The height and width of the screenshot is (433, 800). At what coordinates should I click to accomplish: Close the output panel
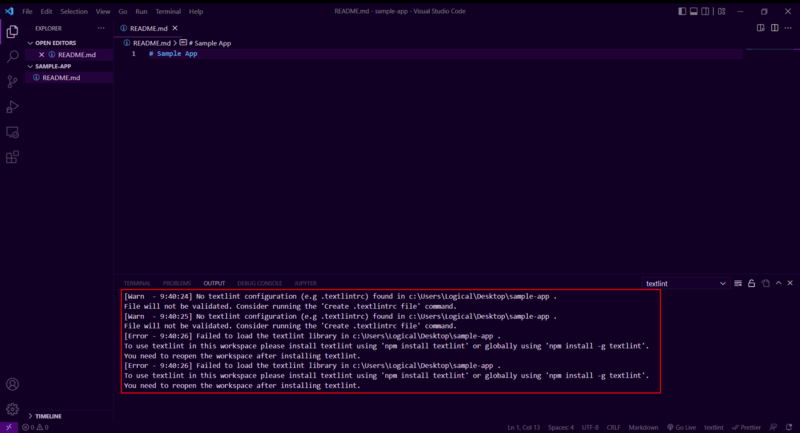[790, 283]
